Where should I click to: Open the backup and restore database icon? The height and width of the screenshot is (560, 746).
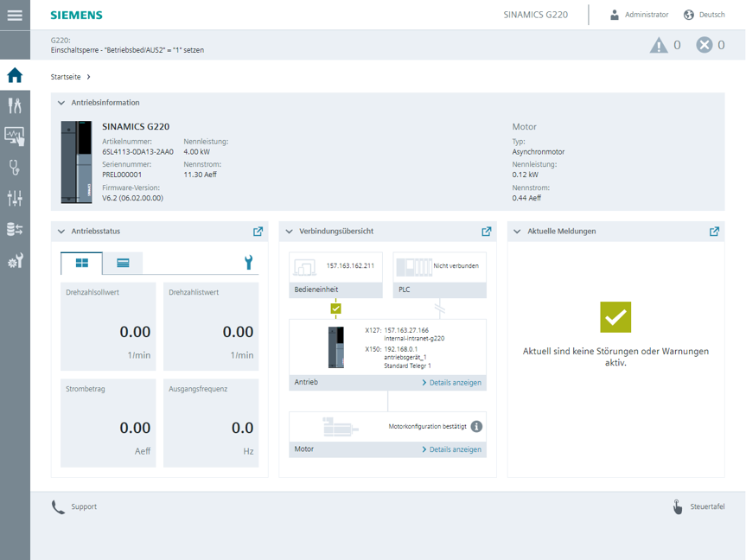tap(15, 229)
